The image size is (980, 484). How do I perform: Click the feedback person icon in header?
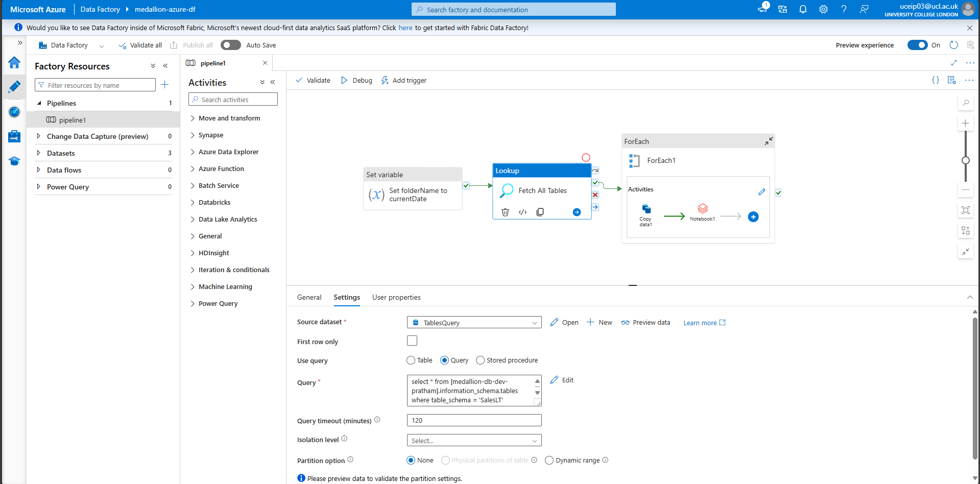pos(864,9)
